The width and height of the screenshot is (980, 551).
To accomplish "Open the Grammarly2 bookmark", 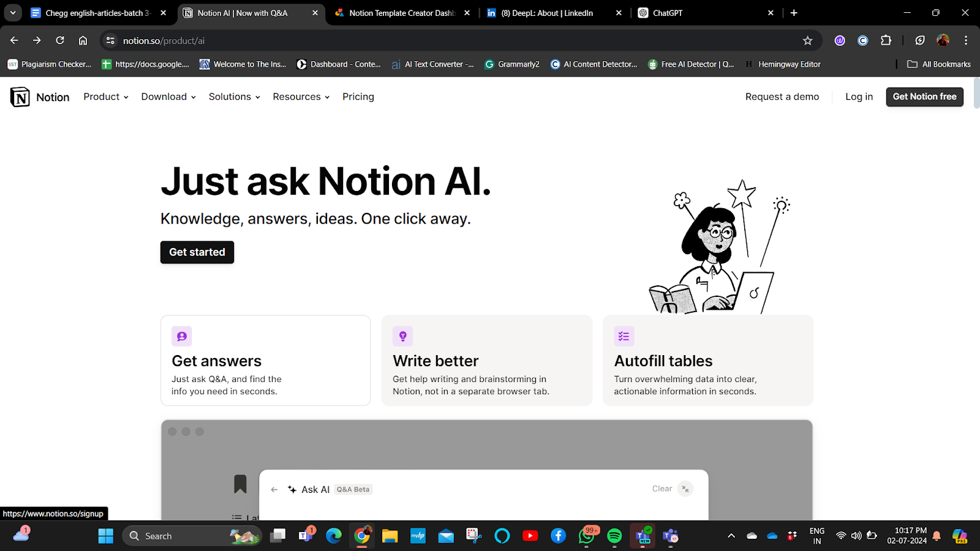I will tap(512, 64).
